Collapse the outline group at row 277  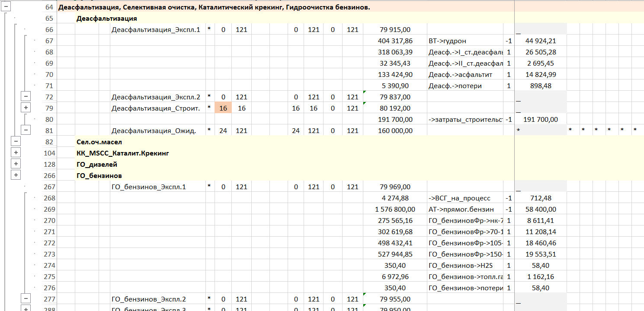coord(26,299)
